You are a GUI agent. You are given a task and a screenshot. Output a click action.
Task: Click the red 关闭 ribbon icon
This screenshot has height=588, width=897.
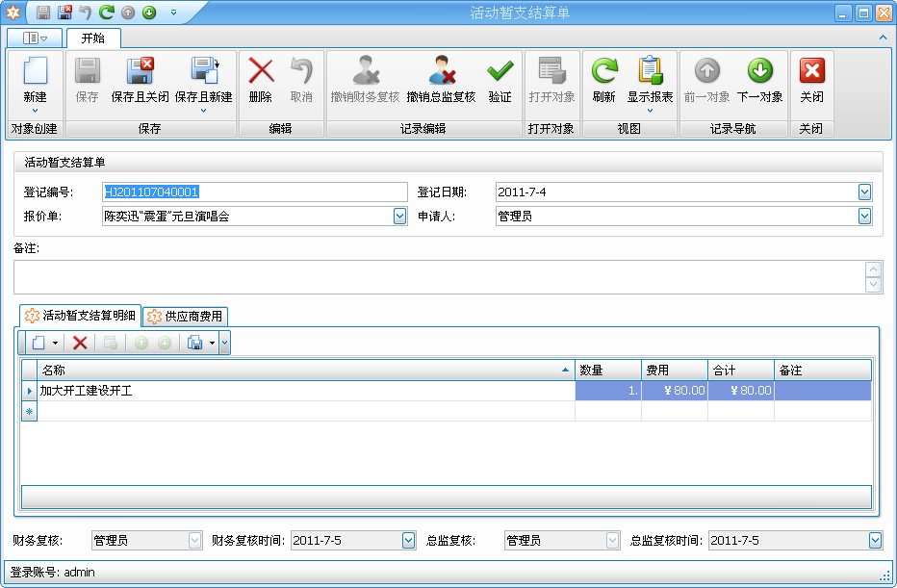coord(811,70)
